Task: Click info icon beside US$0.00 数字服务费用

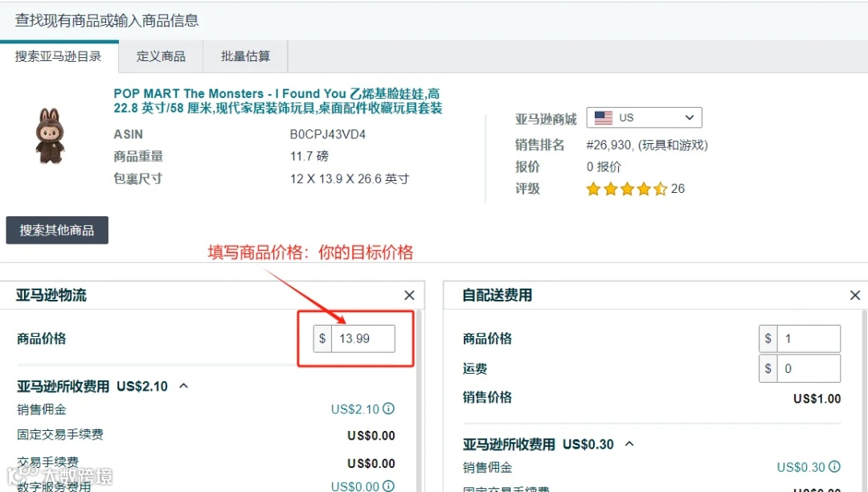Action: point(389,486)
